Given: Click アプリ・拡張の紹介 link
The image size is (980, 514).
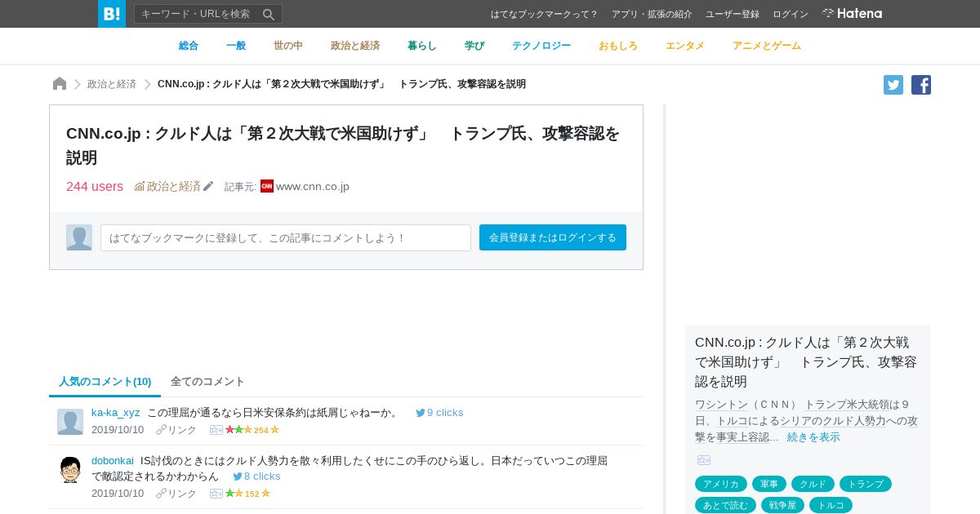Looking at the screenshot, I should [652, 14].
